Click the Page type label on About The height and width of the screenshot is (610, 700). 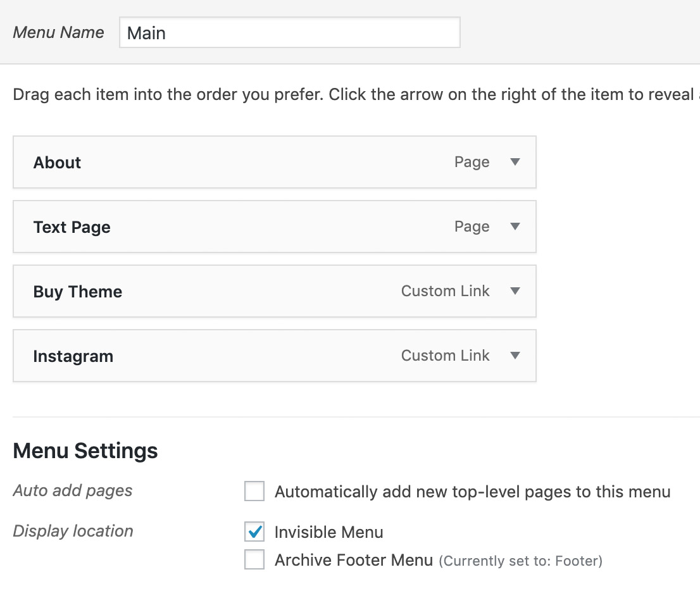click(472, 162)
